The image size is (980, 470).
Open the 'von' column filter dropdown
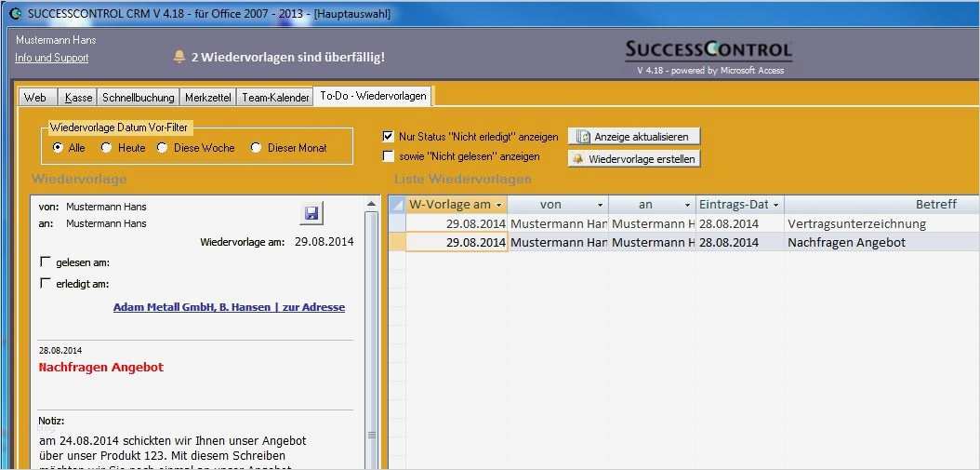point(600,205)
